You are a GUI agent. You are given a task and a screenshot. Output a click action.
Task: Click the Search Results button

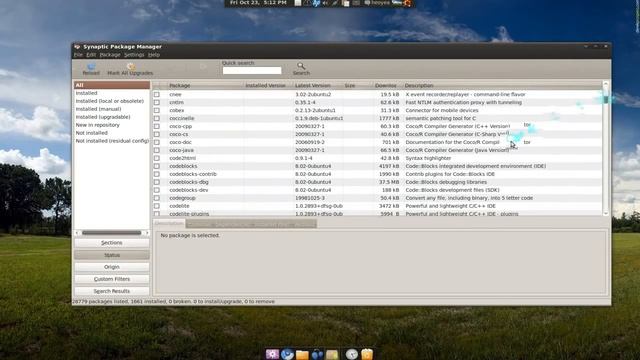click(112, 291)
